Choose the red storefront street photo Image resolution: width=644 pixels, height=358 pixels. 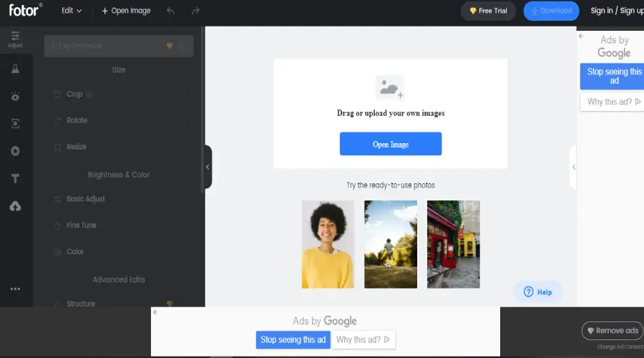click(x=454, y=245)
